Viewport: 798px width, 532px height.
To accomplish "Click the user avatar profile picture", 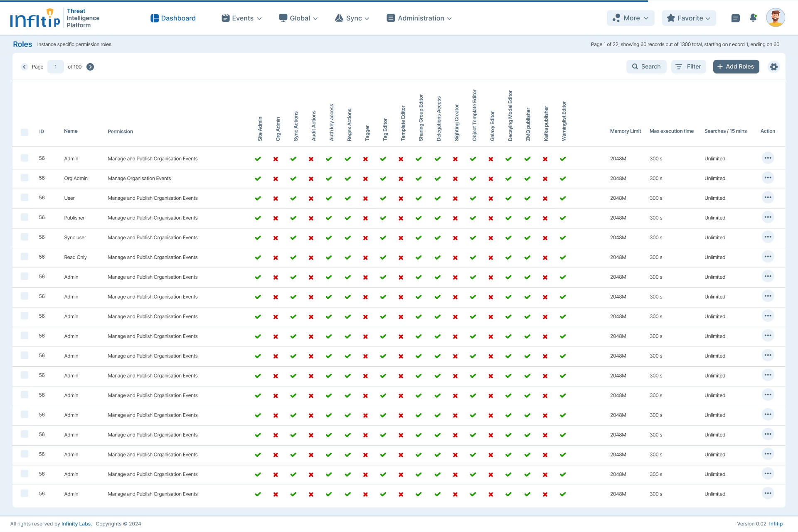I will click(x=775, y=18).
